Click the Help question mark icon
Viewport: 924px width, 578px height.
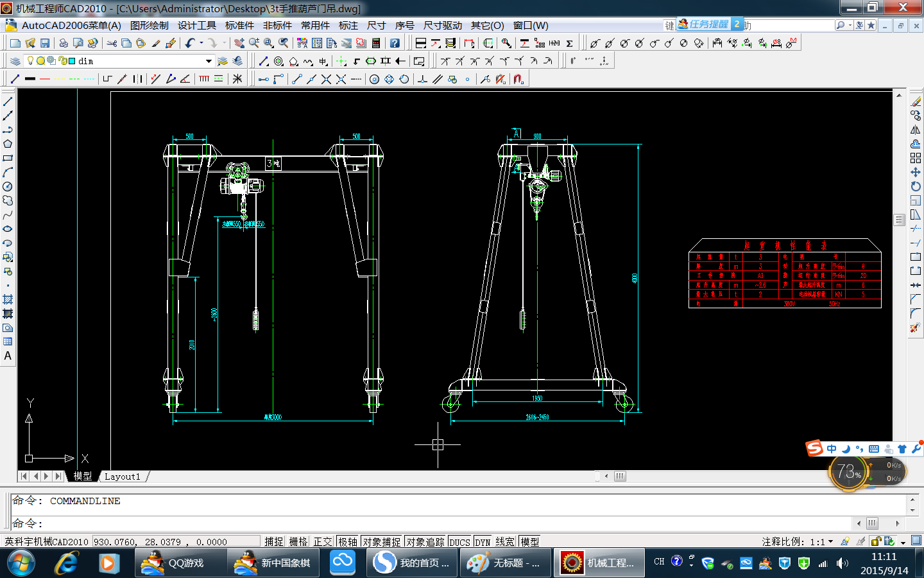click(395, 43)
